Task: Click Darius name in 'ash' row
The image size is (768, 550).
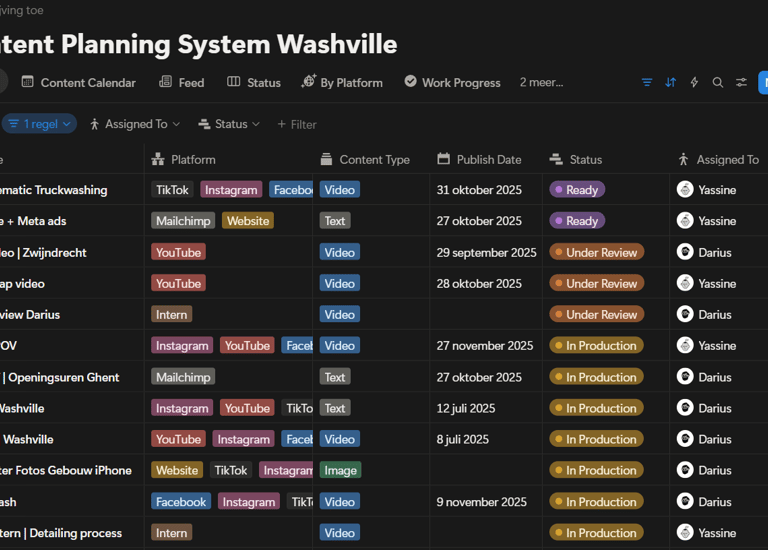Action: pos(715,502)
